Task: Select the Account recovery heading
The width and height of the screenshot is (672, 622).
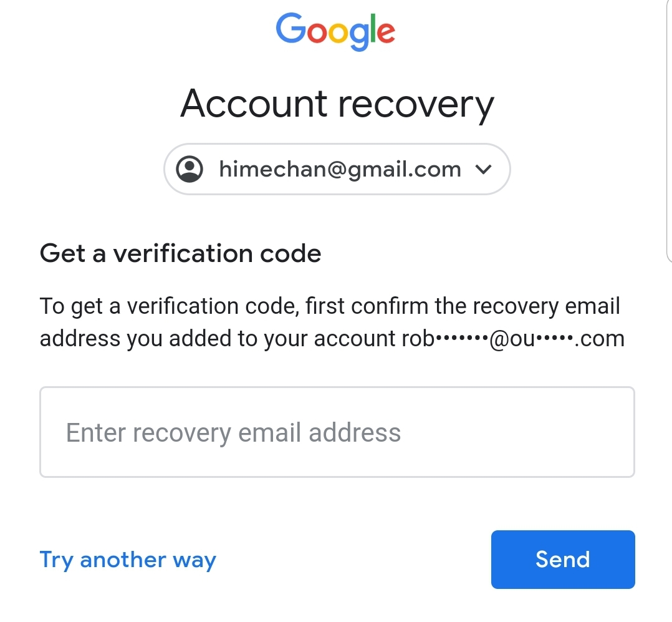Action: pyautogui.click(x=337, y=104)
